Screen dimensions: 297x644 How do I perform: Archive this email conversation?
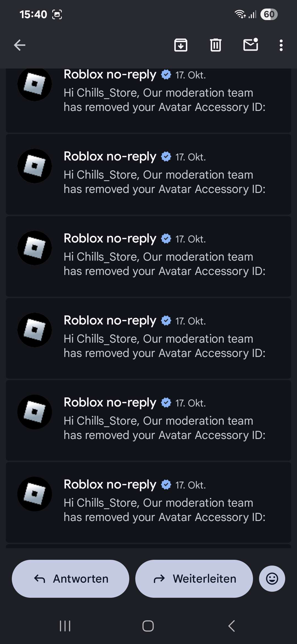[181, 45]
